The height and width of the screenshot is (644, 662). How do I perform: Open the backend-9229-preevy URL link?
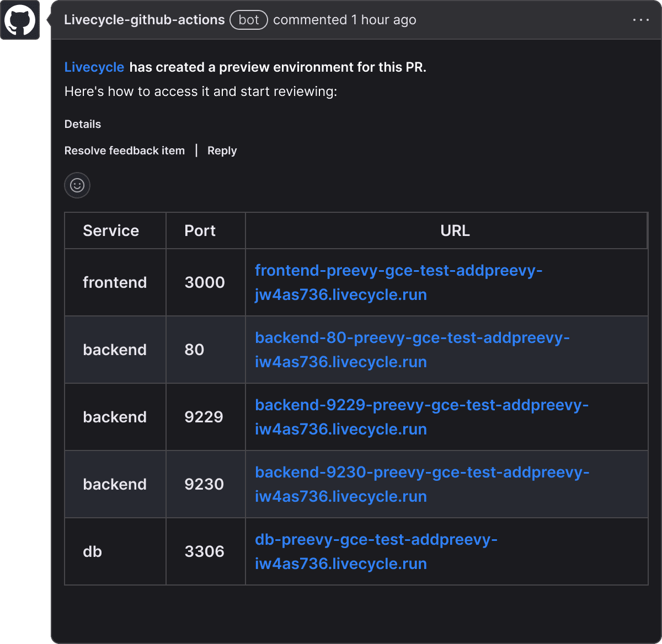coord(421,417)
